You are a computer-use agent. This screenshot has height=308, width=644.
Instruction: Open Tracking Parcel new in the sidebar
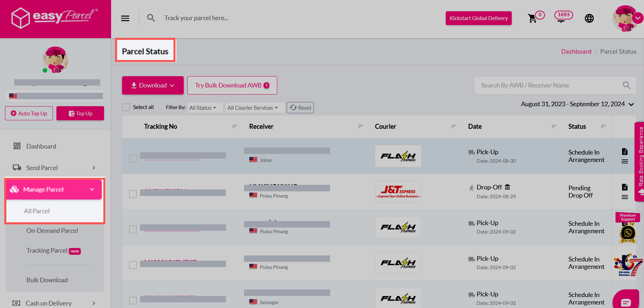pyautogui.click(x=54, y=250)
